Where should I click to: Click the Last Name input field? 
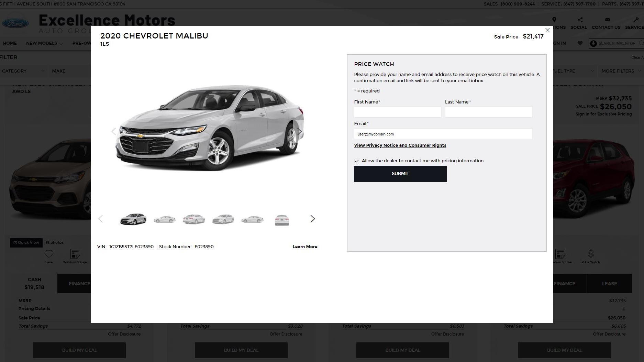pyautogui.click(x=488, y=112)
